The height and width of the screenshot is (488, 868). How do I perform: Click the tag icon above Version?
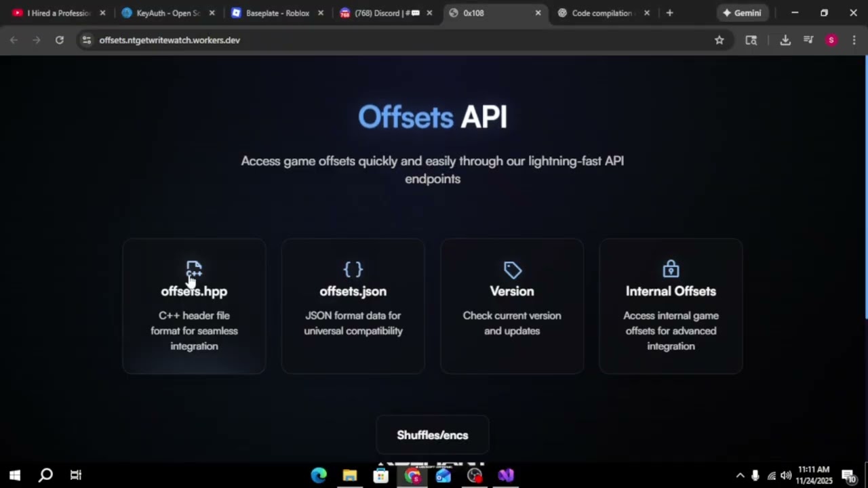[x=513, y=270]
